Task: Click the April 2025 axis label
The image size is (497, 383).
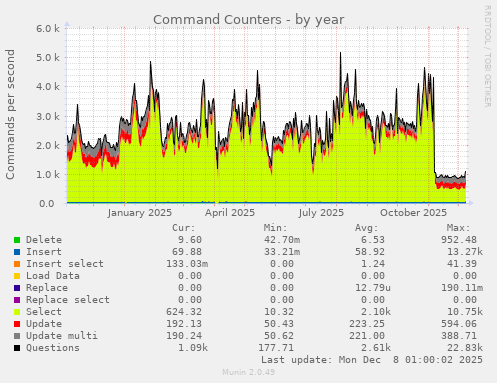Action: (230, 213)
